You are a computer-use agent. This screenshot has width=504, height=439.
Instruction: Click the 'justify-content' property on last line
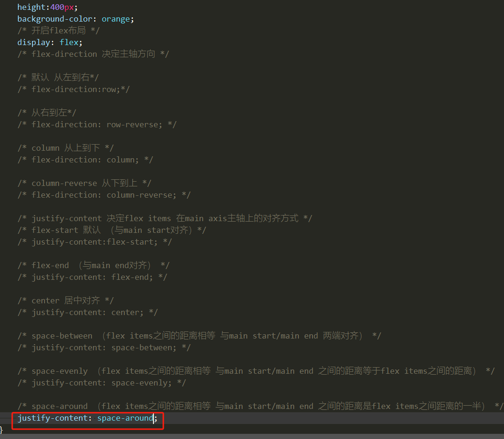pyautogui.click(x=53, y=418)
